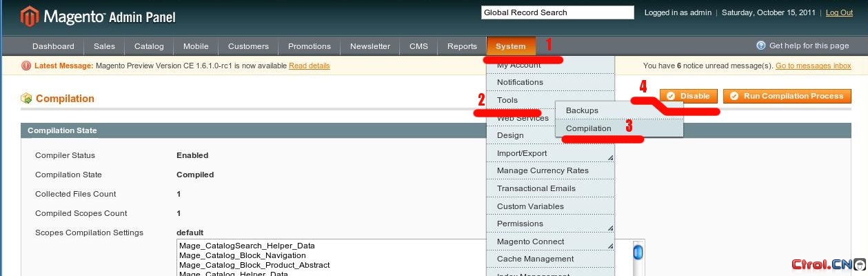Screen dimensions: 868x276
Task: Select Design in System menu
Action: pyautogui.click(x=550, y=135)
